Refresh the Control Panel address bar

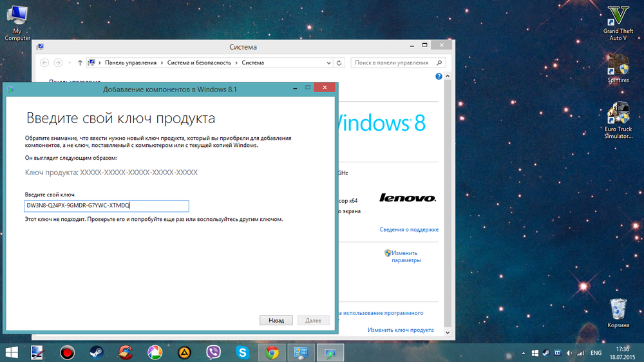tap(339, 62)
